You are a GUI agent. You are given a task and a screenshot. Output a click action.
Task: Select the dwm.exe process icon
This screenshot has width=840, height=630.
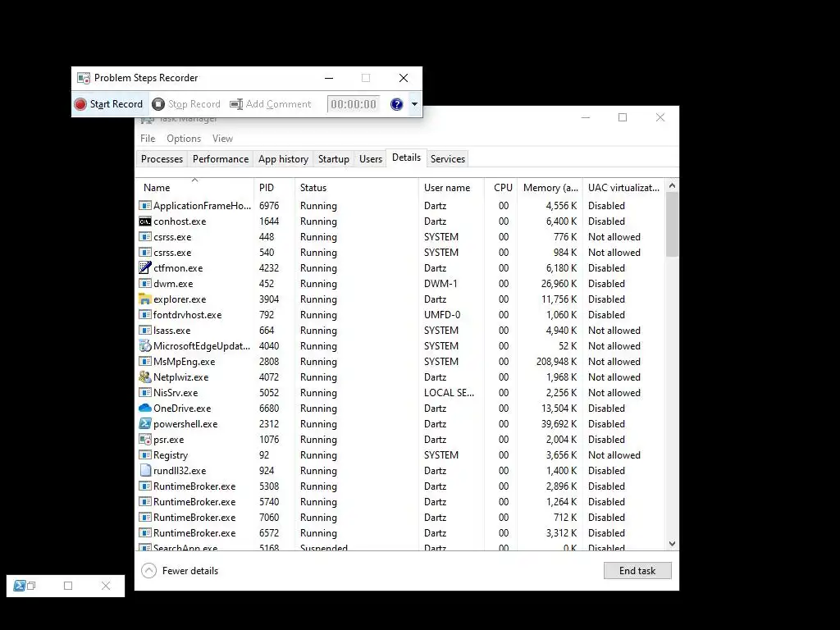(144, 283)
